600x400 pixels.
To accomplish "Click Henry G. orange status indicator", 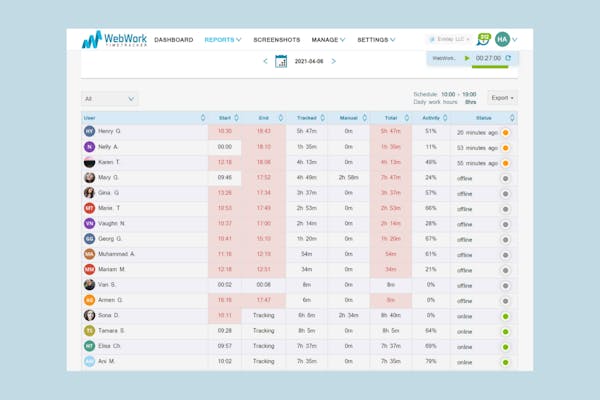I will tap(505, 132).
